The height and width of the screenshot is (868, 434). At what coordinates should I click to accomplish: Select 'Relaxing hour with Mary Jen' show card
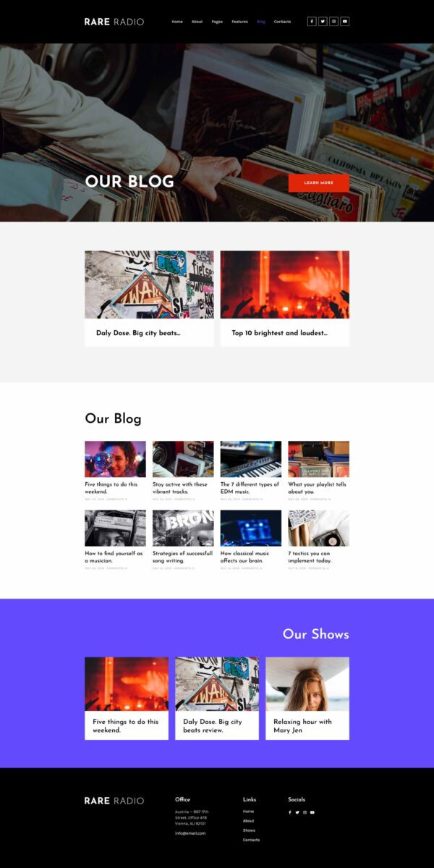pos(307,699)
